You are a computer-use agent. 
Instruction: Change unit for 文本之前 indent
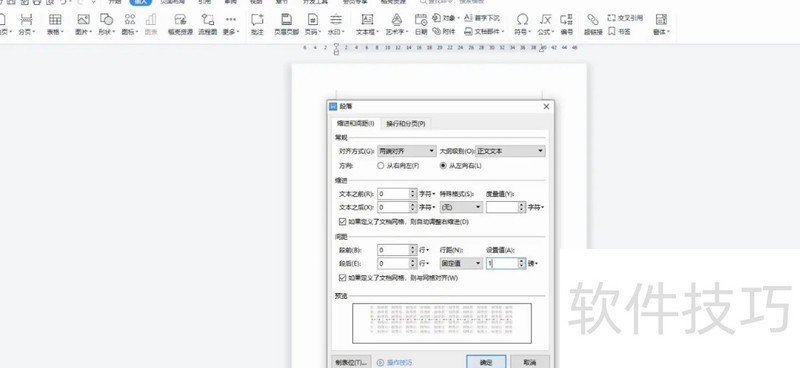[x=427, y=194]
